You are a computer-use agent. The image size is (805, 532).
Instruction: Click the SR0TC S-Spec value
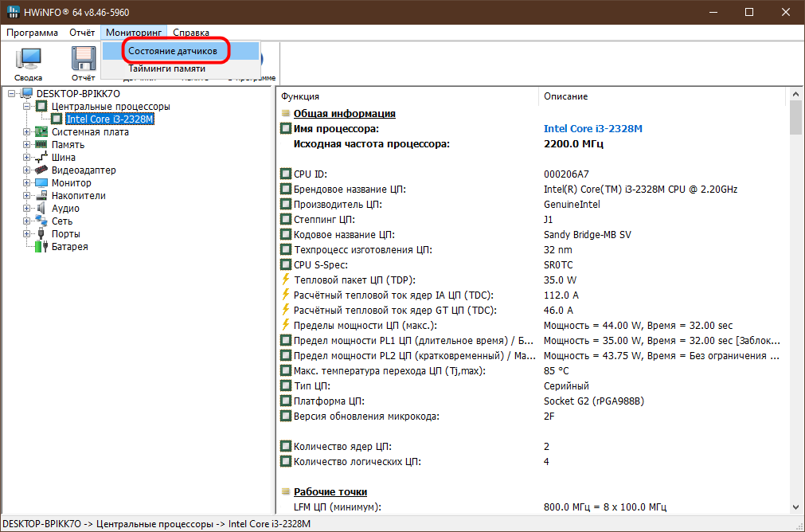click(558, 265)
